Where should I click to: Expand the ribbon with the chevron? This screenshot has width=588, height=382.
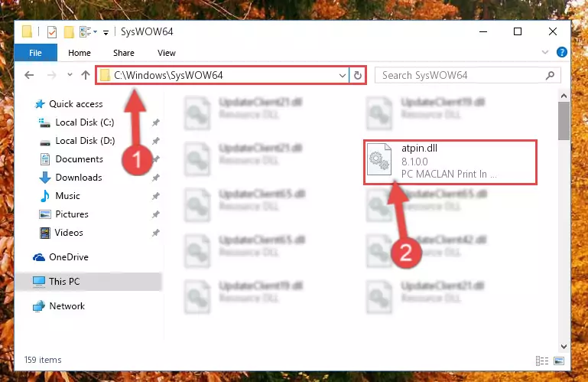coord(545,52)
